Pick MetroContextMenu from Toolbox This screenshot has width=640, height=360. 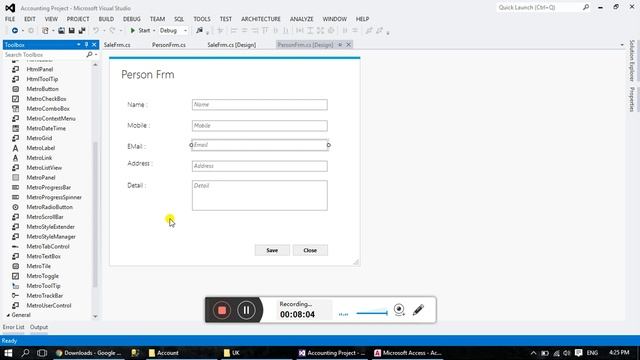click(x=51, y=118)
